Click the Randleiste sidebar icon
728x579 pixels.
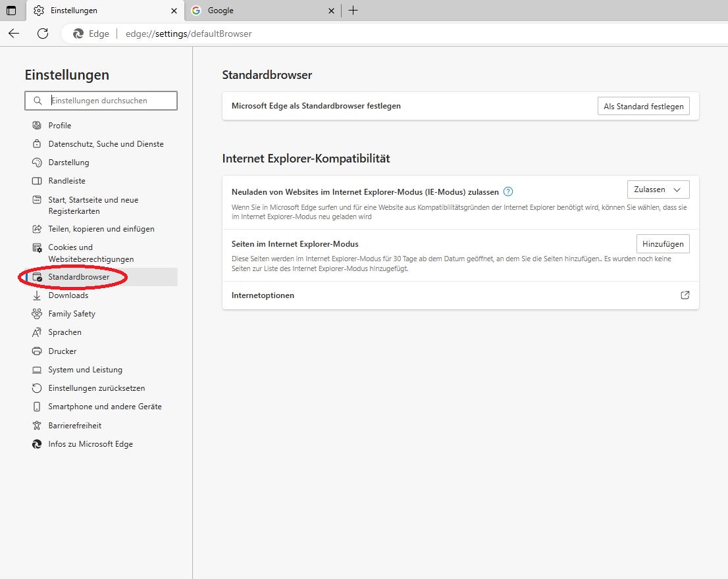pos(37,181)
